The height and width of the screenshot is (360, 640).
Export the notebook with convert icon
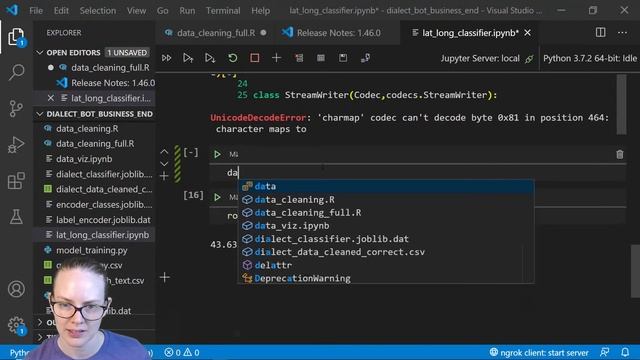pyautogui.click(x=365, y=58)
